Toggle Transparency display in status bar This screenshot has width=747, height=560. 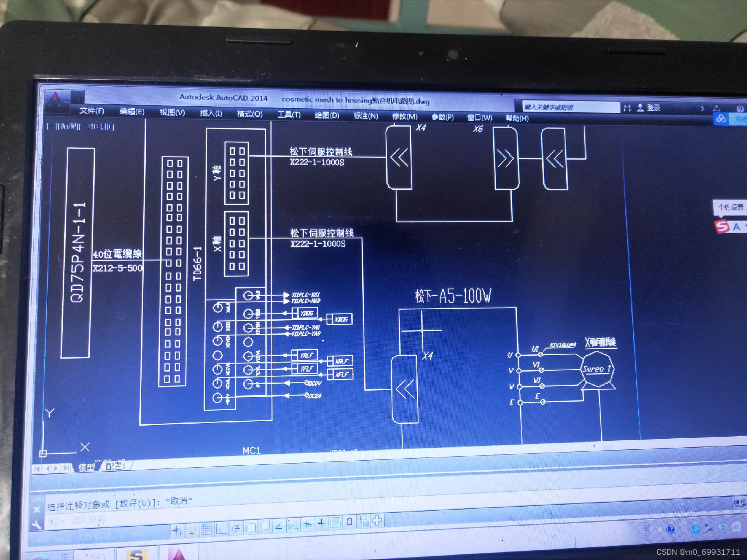pyautogui.click(x=335, y=523)
